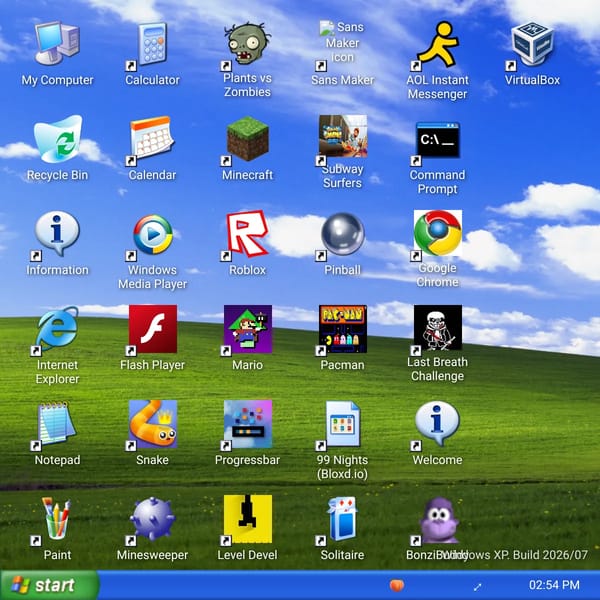Launch the Pinball silver ball icon
Image resolution: width=600 pixels, height=600 pixels.
(342, 234)
